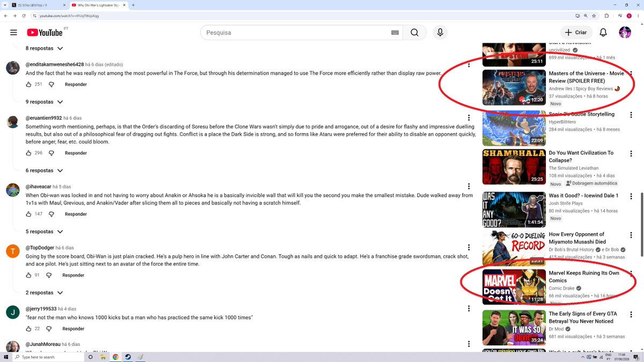The image size is (644, 362).
Task: Open a new Chrome tab
Action: (133, 5)
